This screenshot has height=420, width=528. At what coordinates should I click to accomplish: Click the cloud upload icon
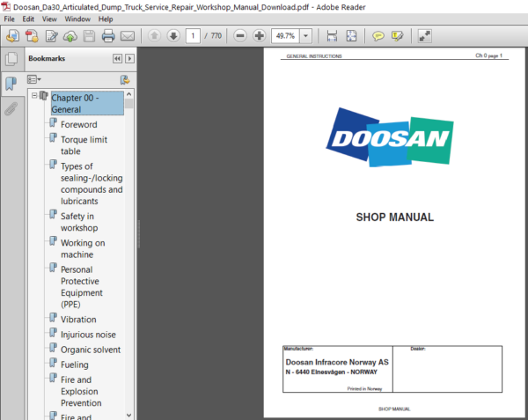pos(70,36)
